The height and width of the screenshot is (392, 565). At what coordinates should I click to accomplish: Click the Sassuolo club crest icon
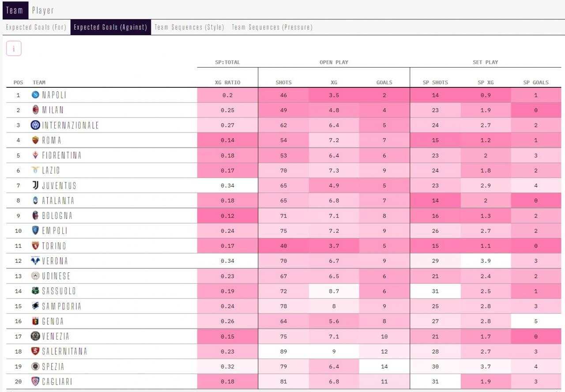[35, 290]
